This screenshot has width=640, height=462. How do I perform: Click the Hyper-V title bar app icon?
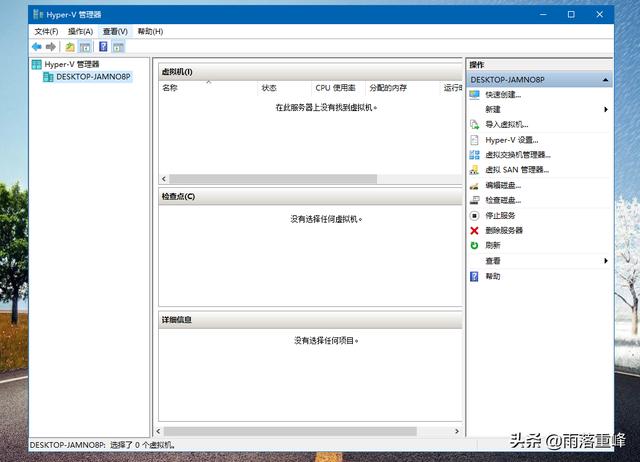point(38,15)
